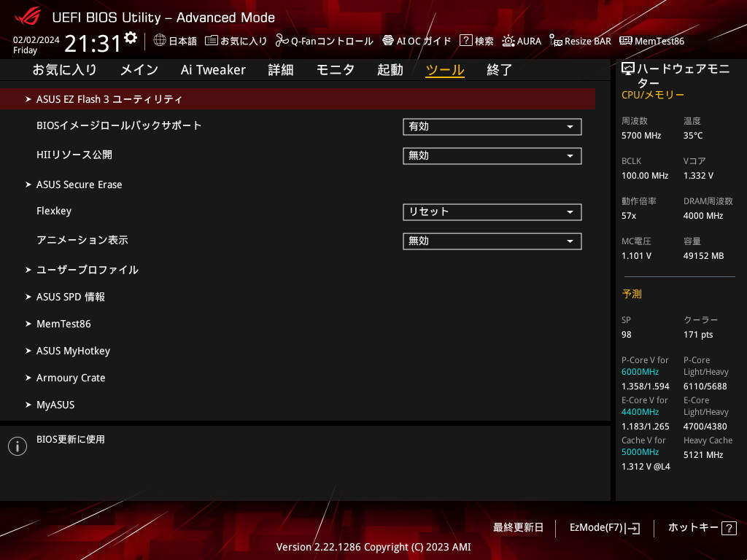This screenshot has width=747, height=560.
Task: Open date and time settings gear
Action: 131,38
